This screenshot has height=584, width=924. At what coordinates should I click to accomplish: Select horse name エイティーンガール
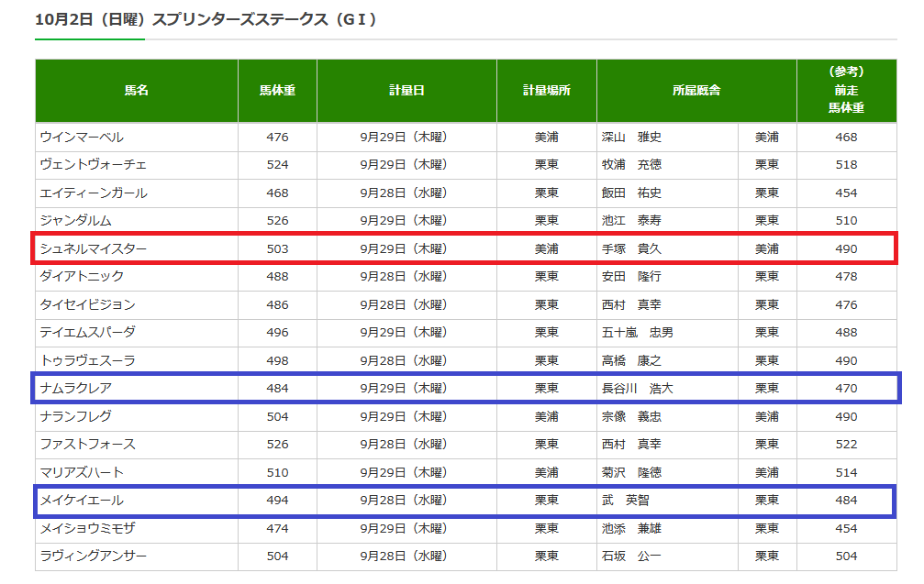(94, 193)
